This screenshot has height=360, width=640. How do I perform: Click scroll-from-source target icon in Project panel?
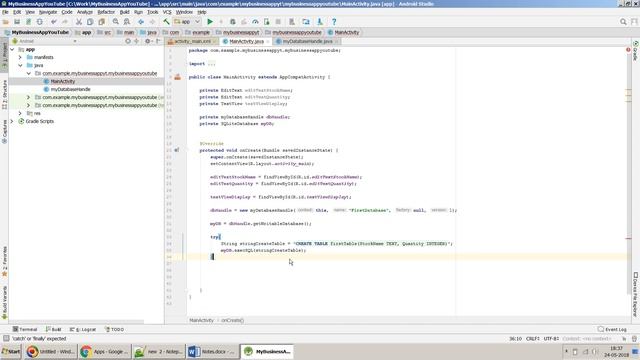pyautogui.click(x=128, y=41)
